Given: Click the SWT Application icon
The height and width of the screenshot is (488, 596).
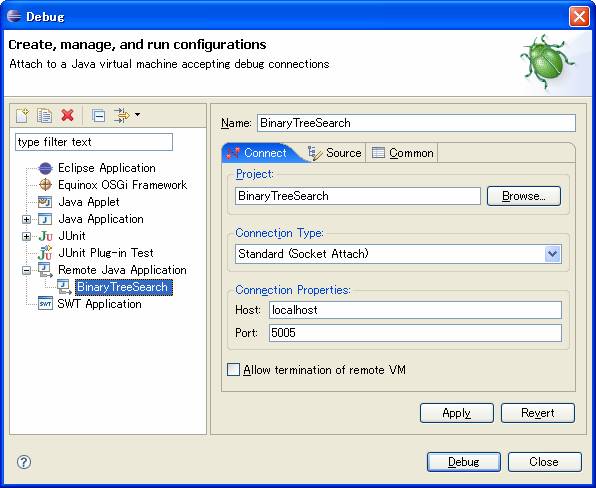Looking at the screenshot, I should [x=45, y=304].
